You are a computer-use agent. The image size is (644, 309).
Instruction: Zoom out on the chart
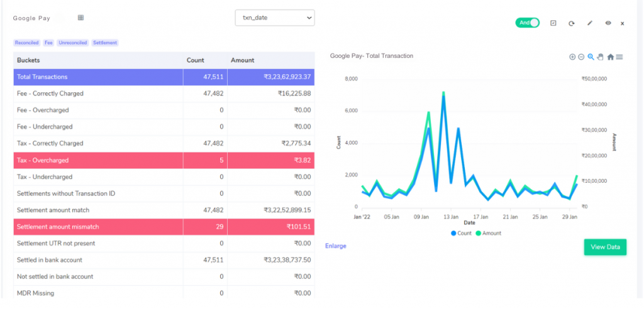[581, 57]
